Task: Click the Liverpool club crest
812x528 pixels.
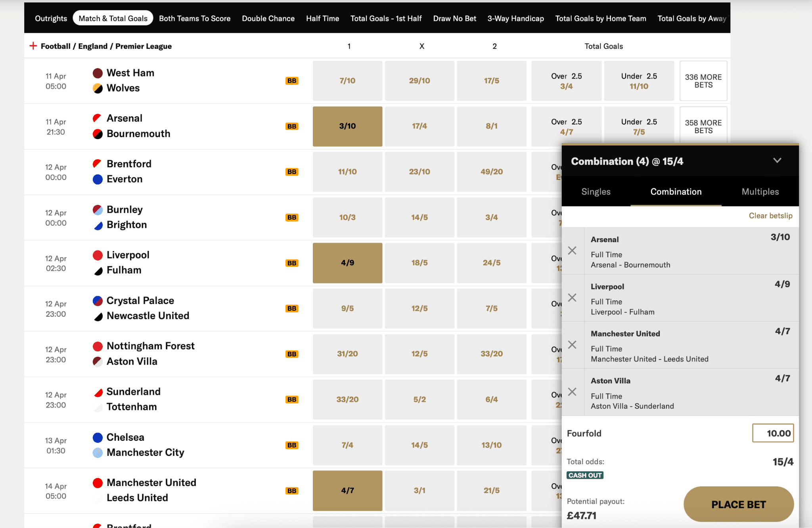Action: (98, 254)
